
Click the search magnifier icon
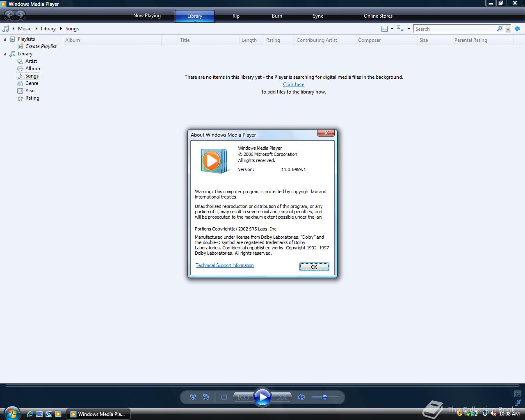(x=500, y=29)
